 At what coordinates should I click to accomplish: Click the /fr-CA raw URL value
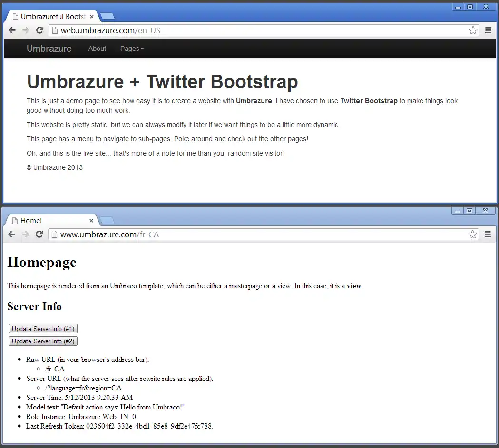(55, 369)
